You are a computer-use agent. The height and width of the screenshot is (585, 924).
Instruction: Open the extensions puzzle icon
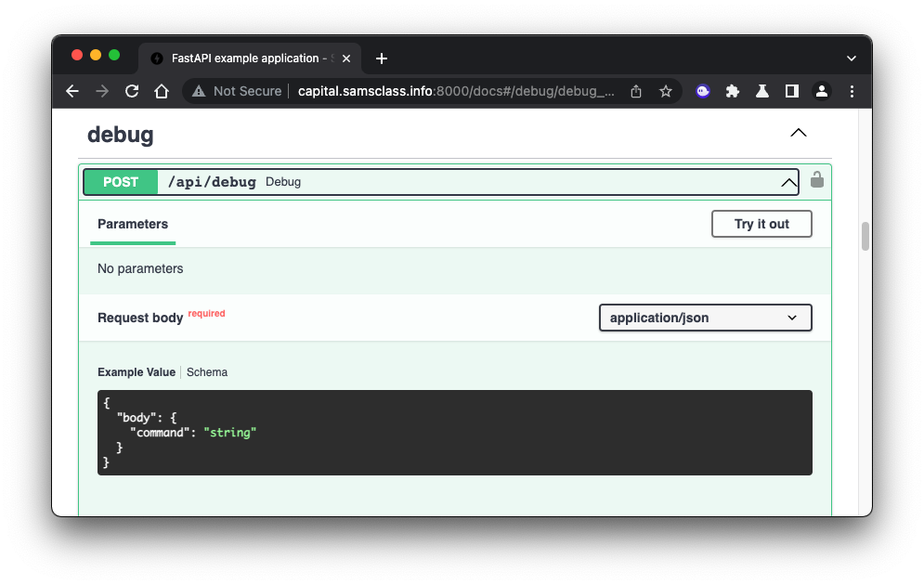click(733, 91)
